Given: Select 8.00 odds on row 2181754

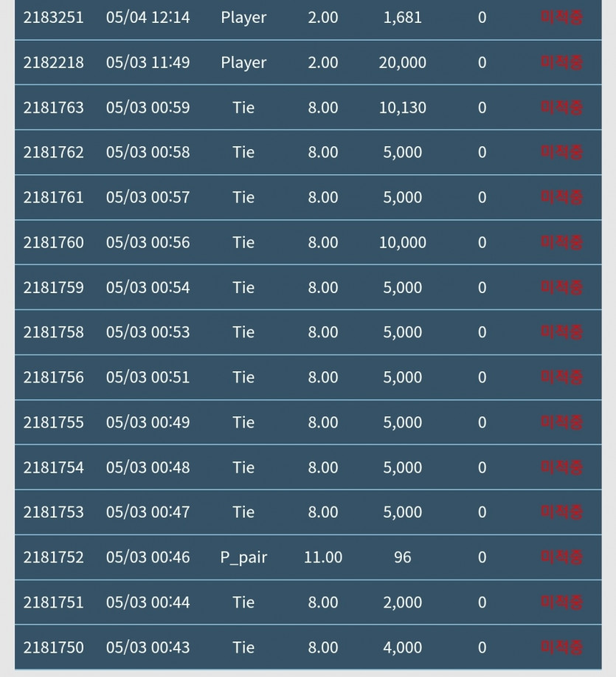Looking at the screenshot, I should (323, 467).
